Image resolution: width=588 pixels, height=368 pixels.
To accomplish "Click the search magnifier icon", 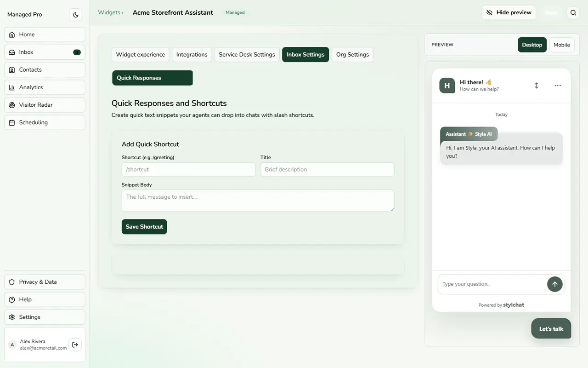I will point(573,13).
